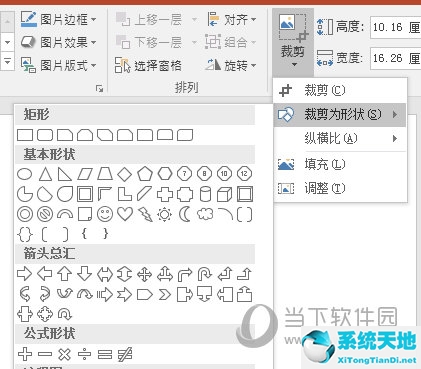Pick the rounded rectangle shape
421x369 pixels.
(45, 135)
